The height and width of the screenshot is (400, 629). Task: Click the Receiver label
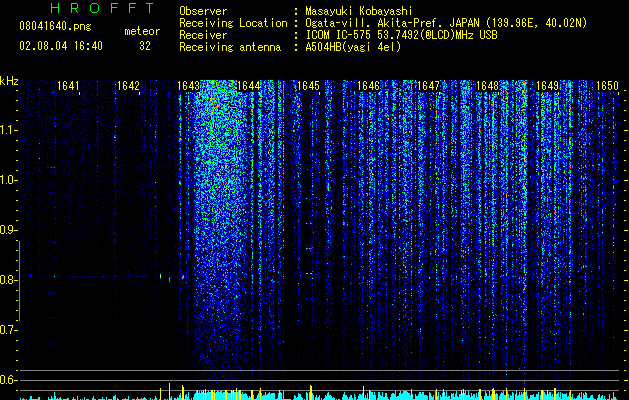[203, 35]
